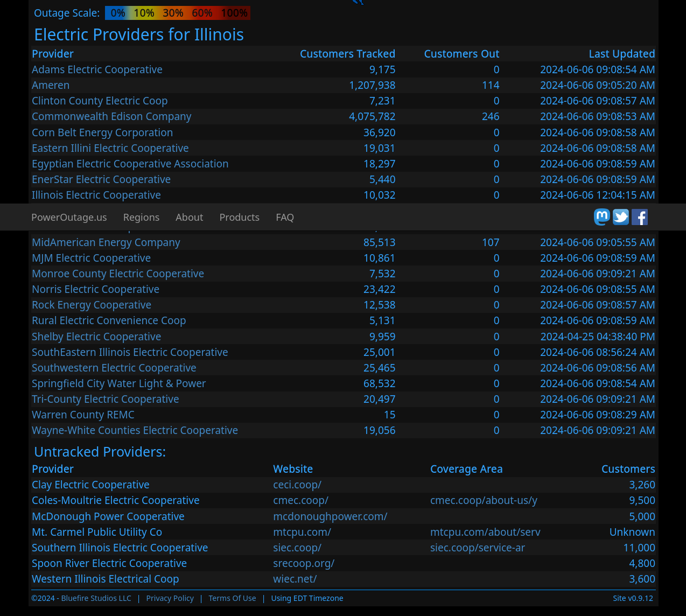
Task: Click the 100% outage scale swatch
Action: click(234, 13)
